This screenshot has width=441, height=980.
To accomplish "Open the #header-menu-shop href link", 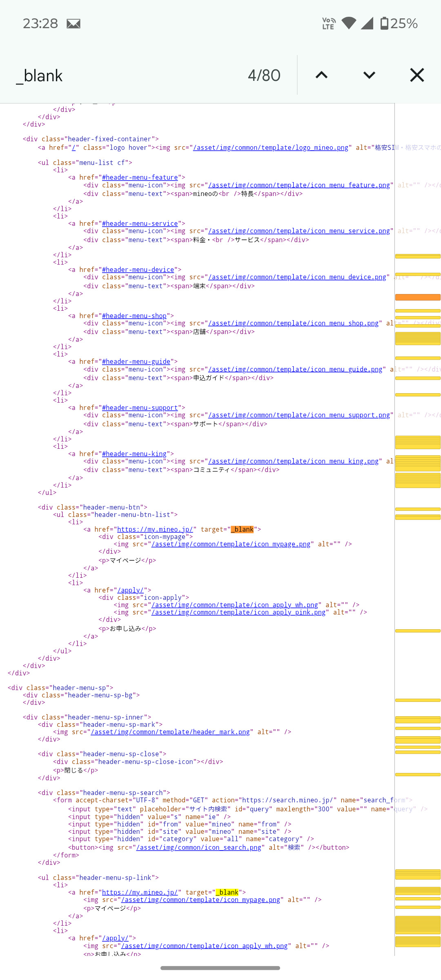I will pyautogui.click(x=134, y=316).
